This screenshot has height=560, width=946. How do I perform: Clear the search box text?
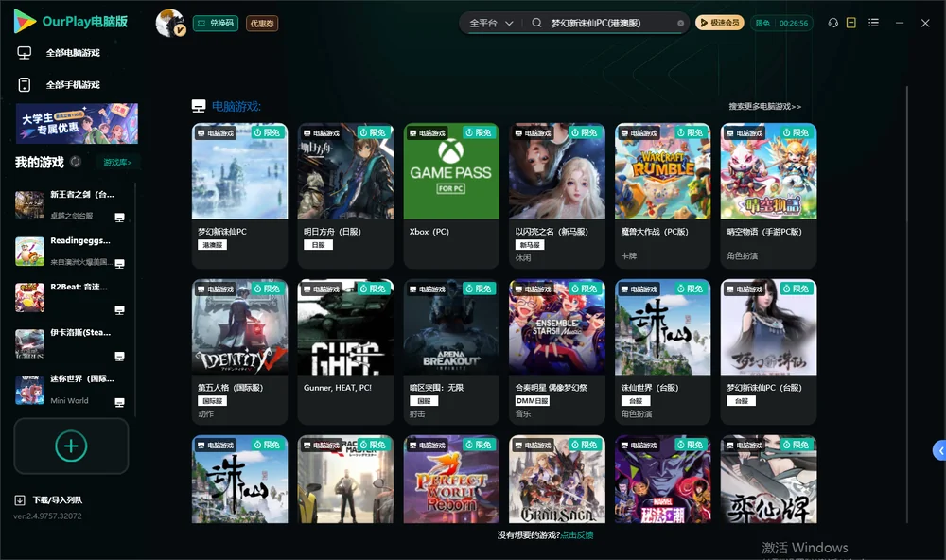680,23
